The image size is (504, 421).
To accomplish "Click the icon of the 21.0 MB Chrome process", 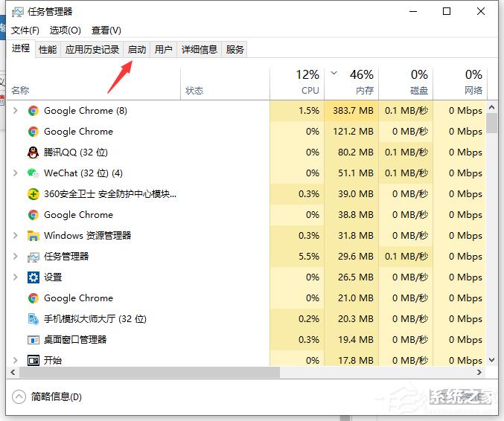I will [33, 298].
